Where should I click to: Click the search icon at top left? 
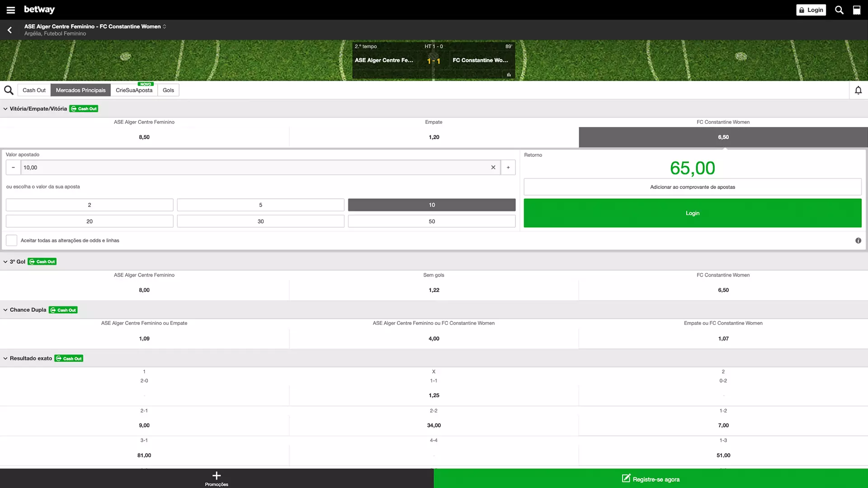9,90
